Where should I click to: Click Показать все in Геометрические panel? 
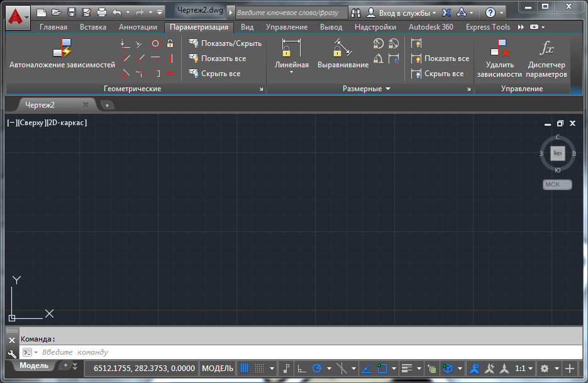[218, 58]
